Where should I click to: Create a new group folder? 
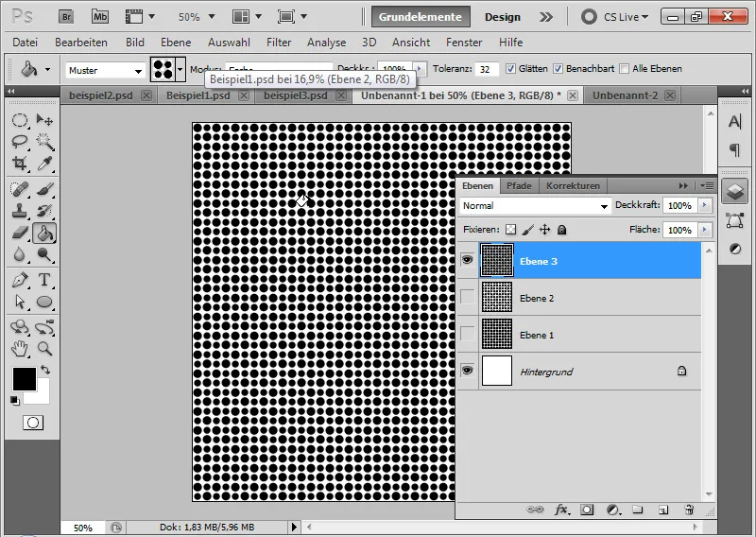pyautogui.click(x=638, y=510)
